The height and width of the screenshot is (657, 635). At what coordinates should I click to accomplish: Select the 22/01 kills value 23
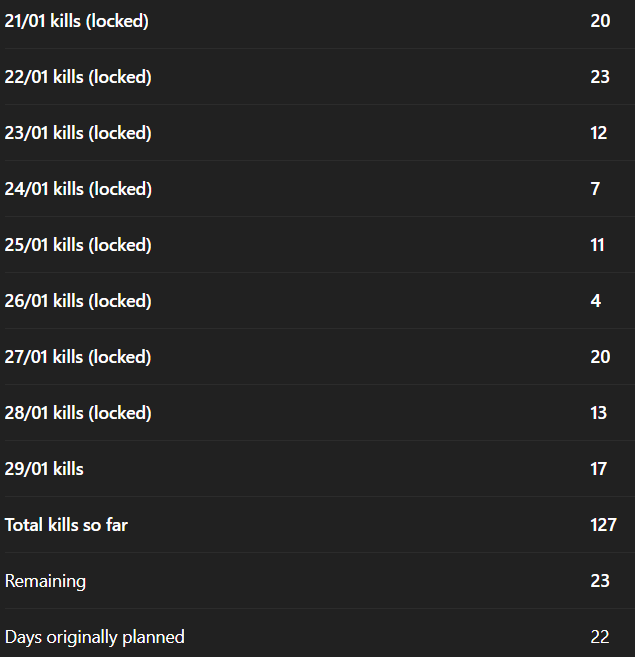600,77
